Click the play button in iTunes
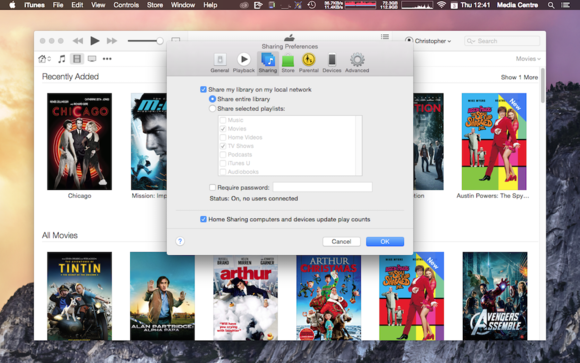Screen dimensions: 580x363 95,41
